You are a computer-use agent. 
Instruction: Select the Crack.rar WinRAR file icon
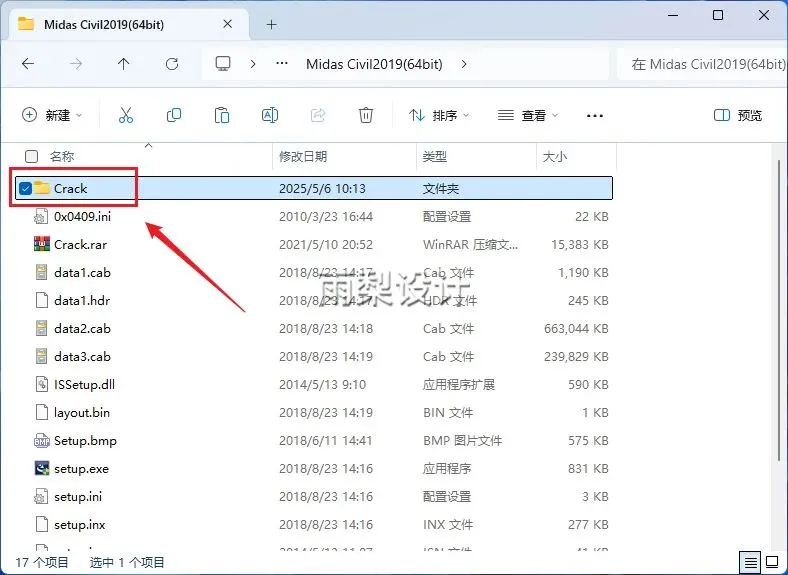[42, 244]
